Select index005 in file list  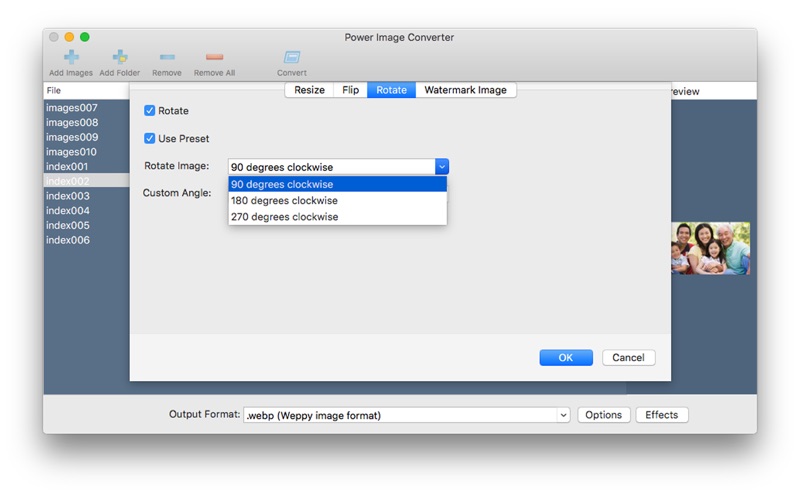pyautogui.click(x=86, y=226)
